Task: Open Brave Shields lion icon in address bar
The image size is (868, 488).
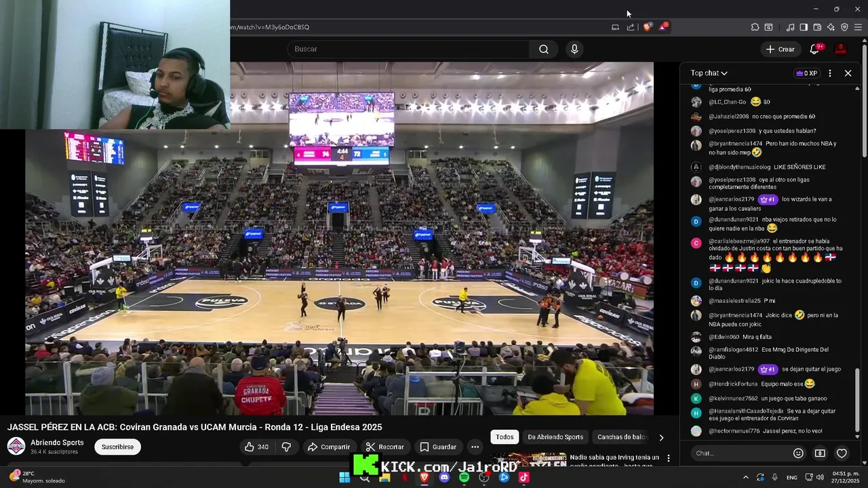Action: [x=647, y=27]
